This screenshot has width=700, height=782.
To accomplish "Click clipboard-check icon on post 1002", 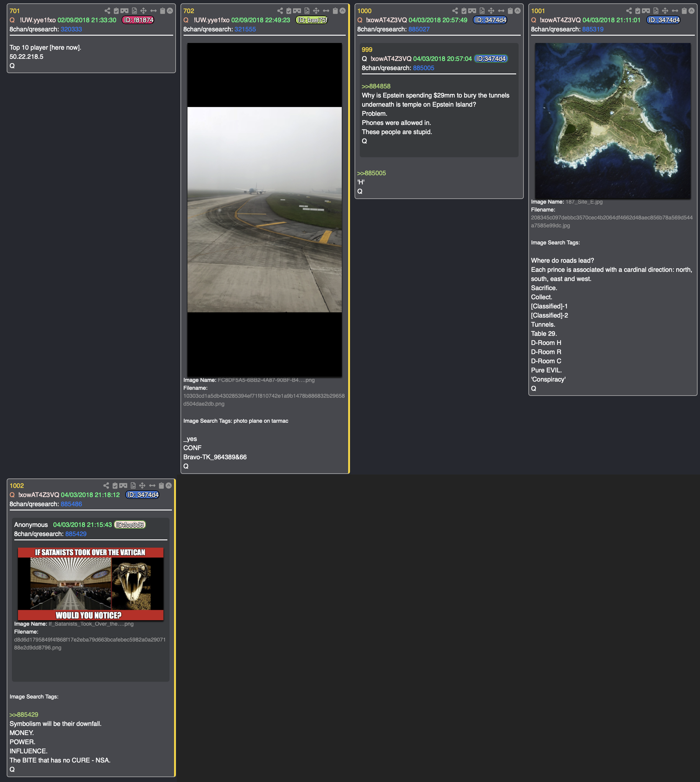I will click(115, 485).
